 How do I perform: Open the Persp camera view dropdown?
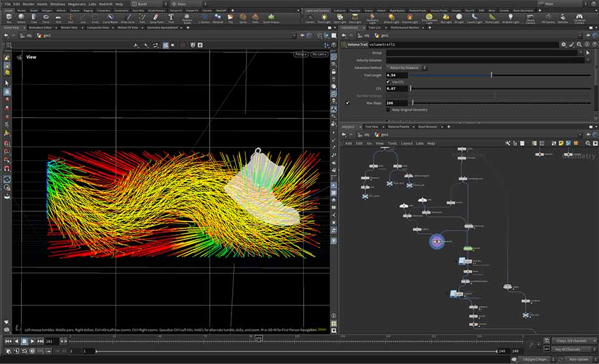(301, 54)
